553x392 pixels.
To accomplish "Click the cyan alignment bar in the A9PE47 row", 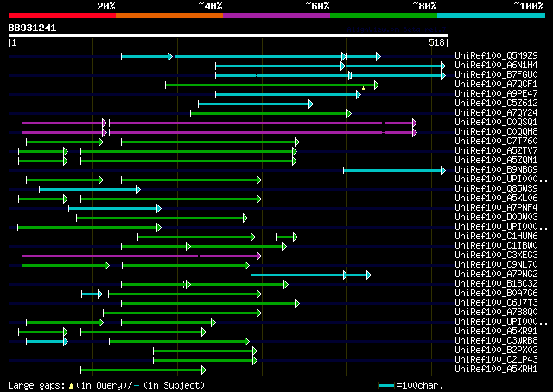I will (288, 94).
